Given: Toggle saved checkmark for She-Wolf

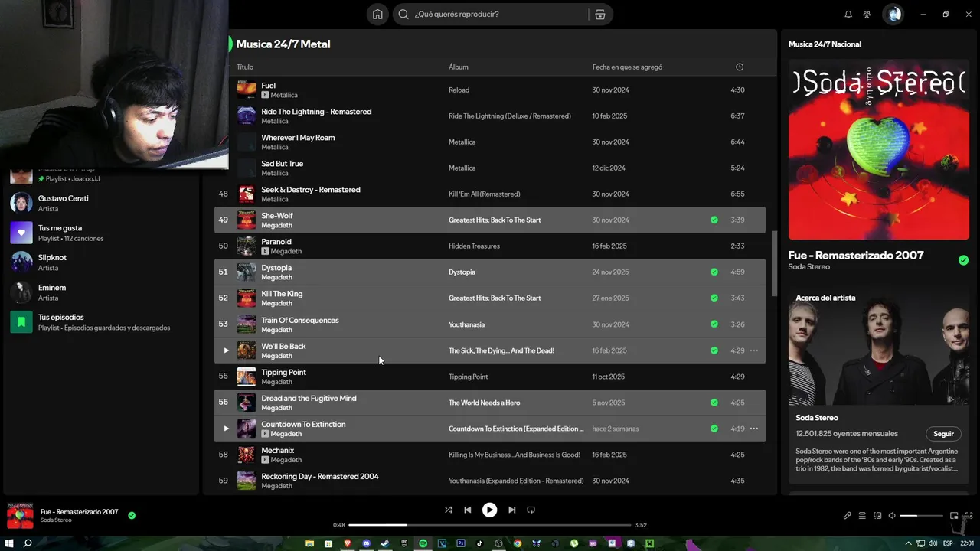Looking at the screenshot, I should tap(714, 220).
